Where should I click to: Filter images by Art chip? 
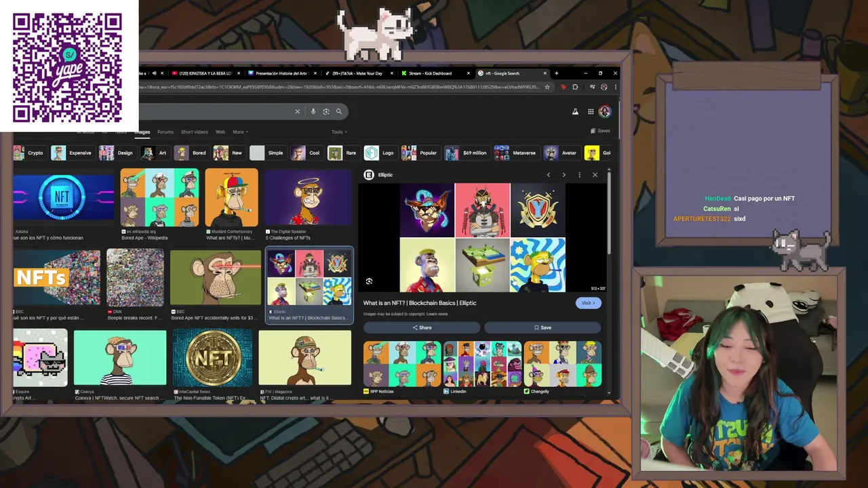[x=155, y=153]
